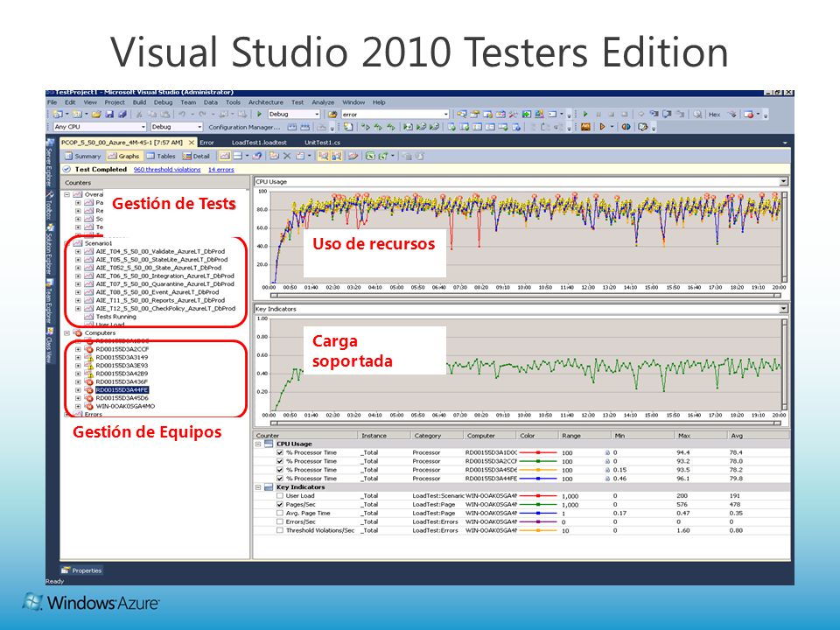This screenshot has width=840, height=630.
Task: Open the Toolbox side tab
Action: pyautogui.click(x=49, y=204)
